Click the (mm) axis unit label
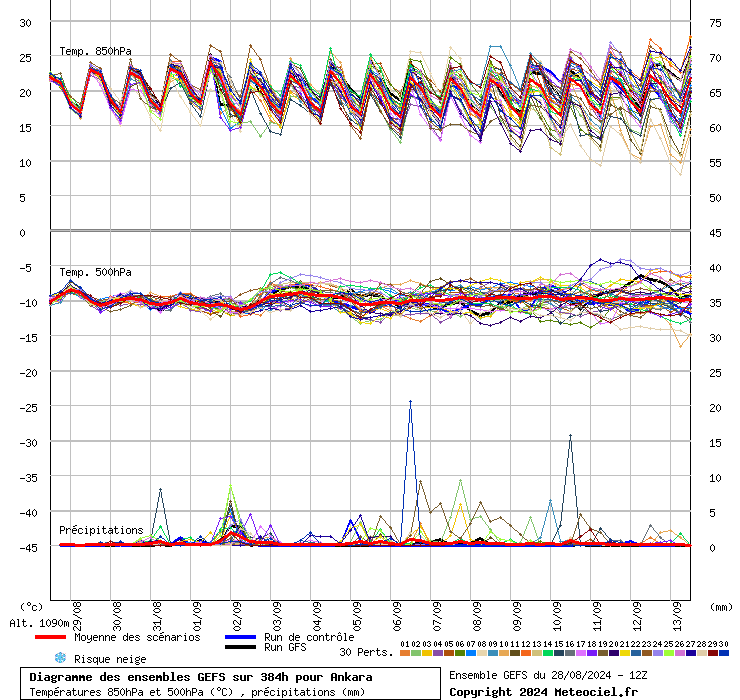The height and width of the screenshot is (700, 740). [721, 607]
